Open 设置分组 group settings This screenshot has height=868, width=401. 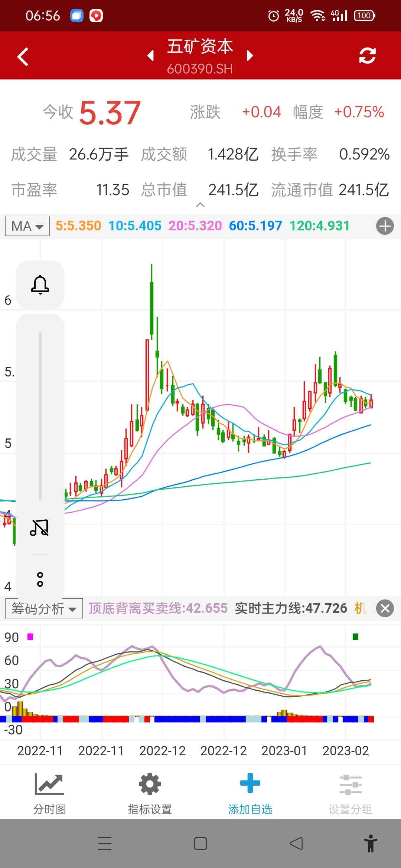point(351,794)
